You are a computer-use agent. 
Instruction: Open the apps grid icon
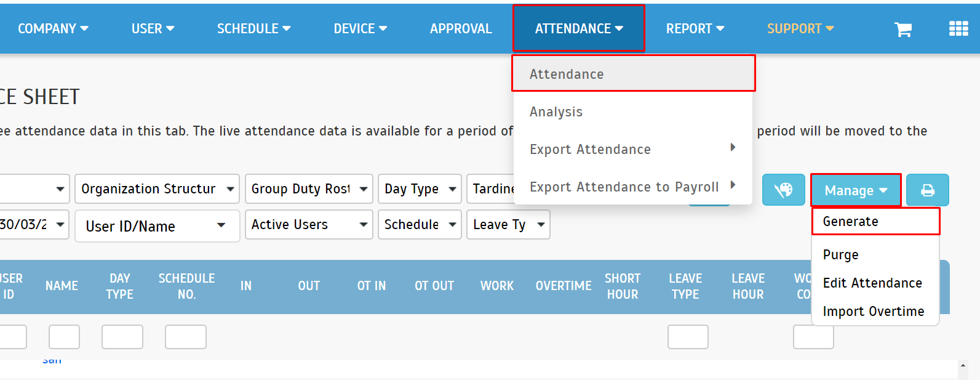coord(958,28)
